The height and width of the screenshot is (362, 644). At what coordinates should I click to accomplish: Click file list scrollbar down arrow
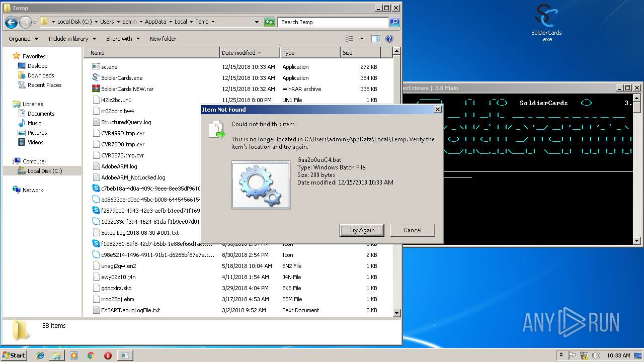pyautogui.click(x=396, y=313)
